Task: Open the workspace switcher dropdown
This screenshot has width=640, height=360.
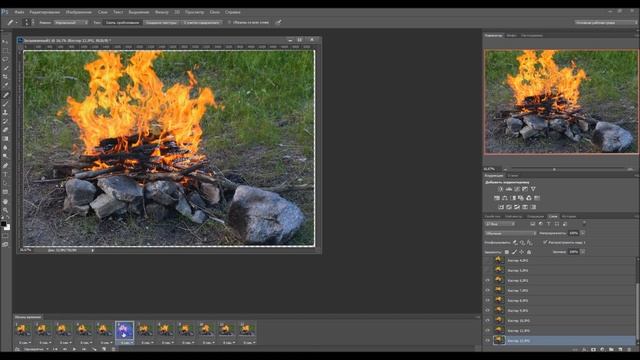Action: pos(606,22)
